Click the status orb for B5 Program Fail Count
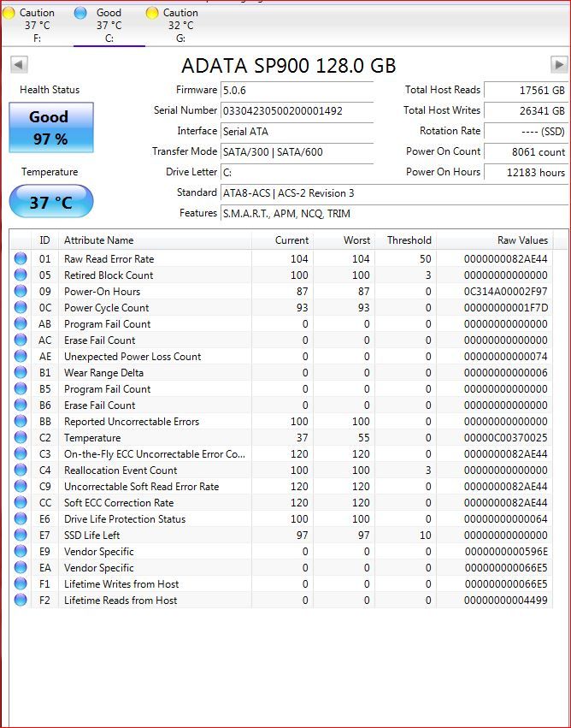Viewport: 571px width, 728px height. [21, 388]
